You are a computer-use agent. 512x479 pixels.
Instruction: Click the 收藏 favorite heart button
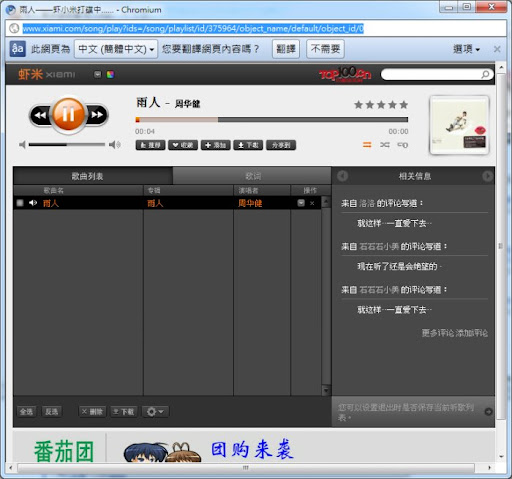(183, 145)
